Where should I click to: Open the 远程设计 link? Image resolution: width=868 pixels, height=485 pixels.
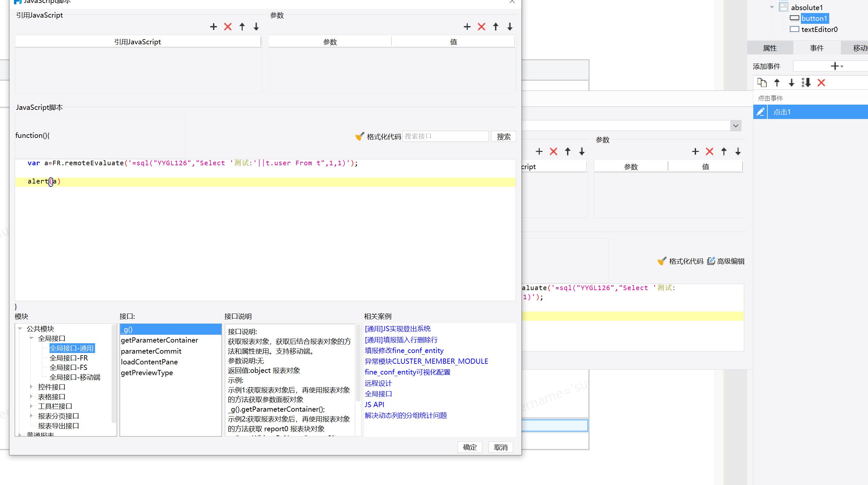click(378, 383)
